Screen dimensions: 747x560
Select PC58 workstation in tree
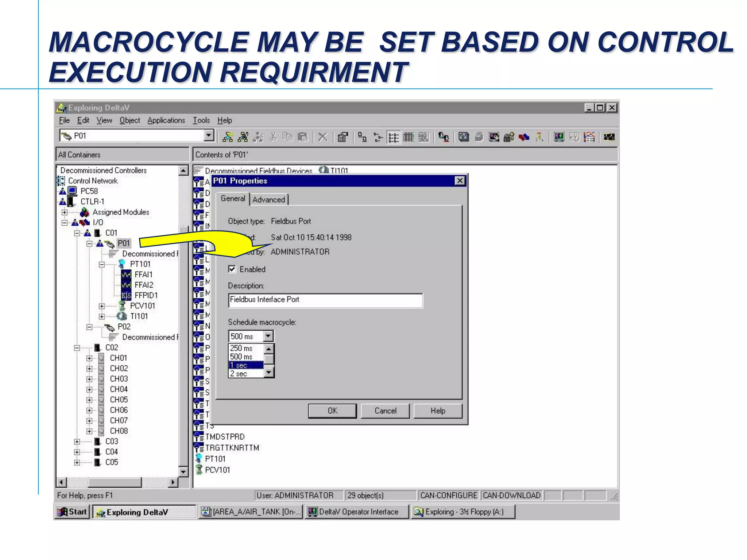coord(89,191)
